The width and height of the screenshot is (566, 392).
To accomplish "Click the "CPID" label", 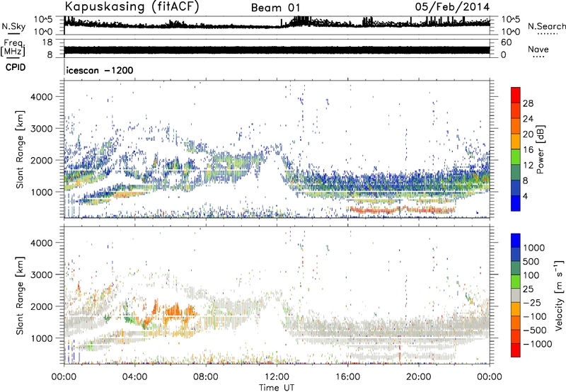I will [x=16, y=67].
